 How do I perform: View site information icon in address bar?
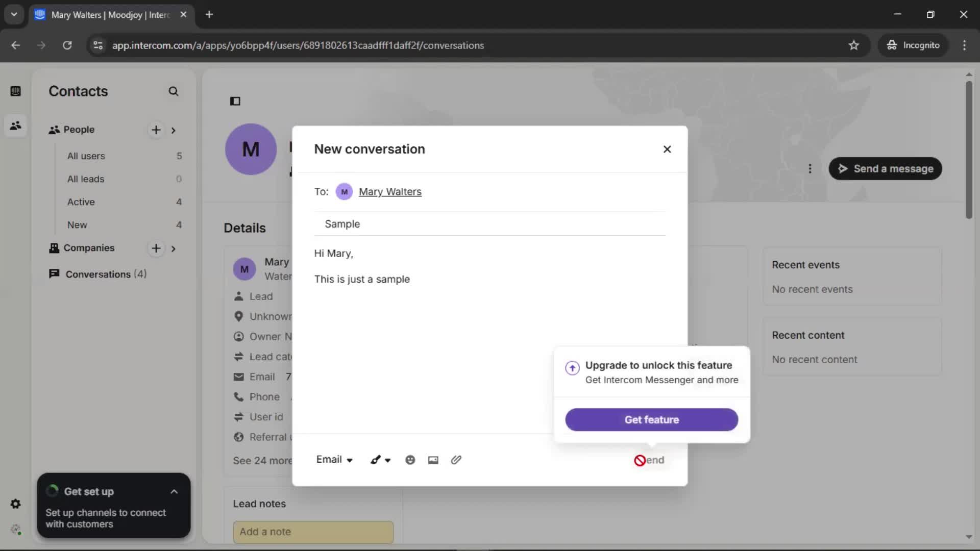pyautogui.click(x=97, y=45)
